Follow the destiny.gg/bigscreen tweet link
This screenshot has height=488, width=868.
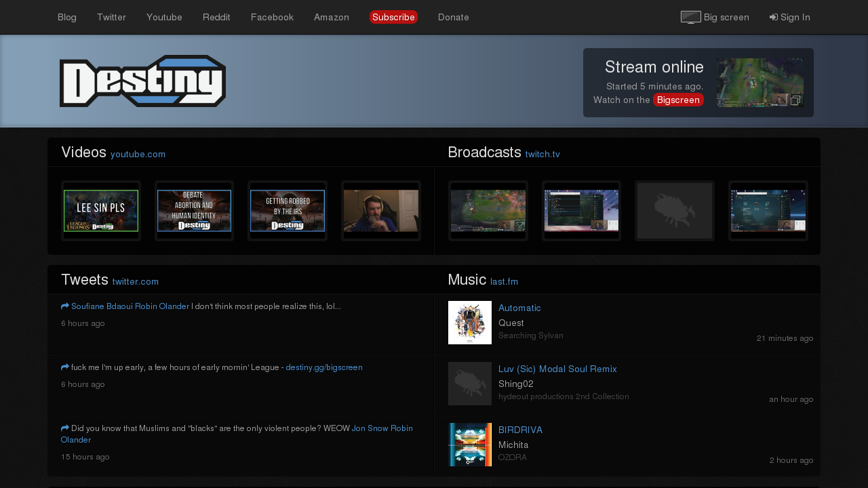pos(324,367)
